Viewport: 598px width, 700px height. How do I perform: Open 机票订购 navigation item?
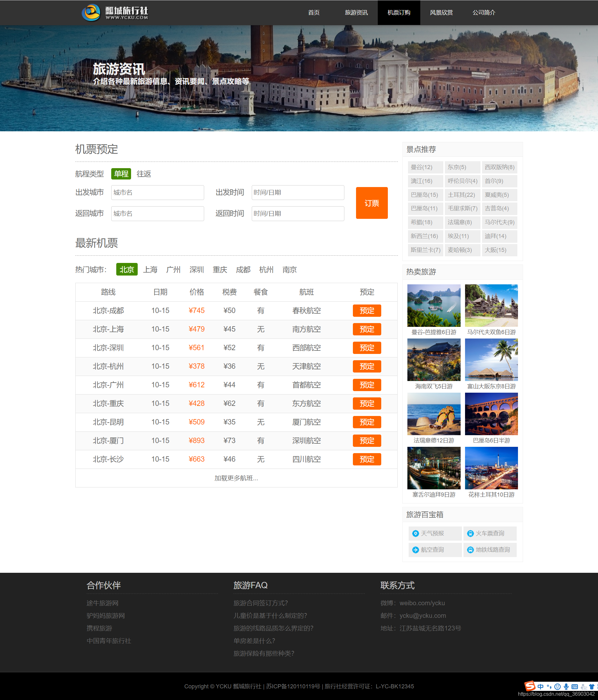399,13
